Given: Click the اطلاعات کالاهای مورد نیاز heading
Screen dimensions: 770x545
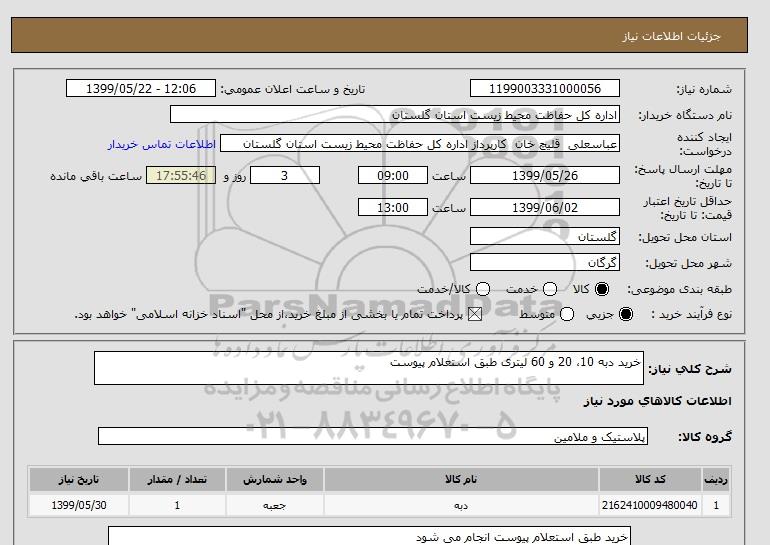Looking at the screenshot, I should point(657,401).
